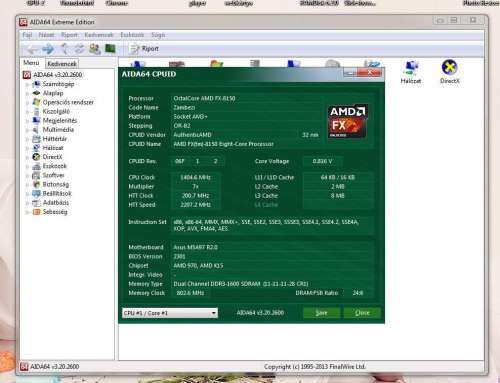
Task: Select the DirectX tree icon in sidebar
Action: (36, 157)
